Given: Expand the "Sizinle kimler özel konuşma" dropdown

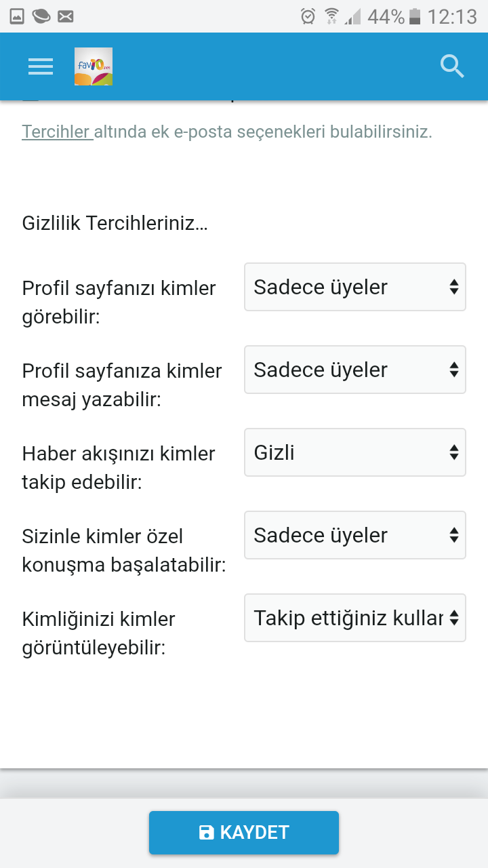Looking at the screenshot, I should 354,535.
